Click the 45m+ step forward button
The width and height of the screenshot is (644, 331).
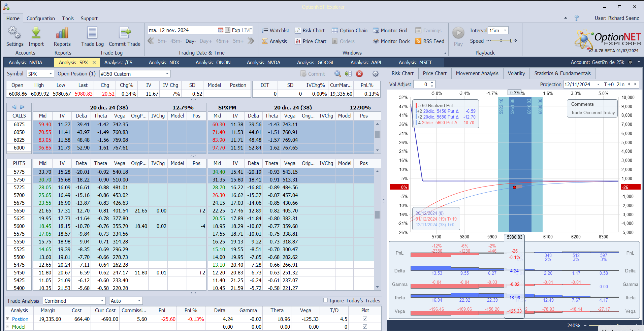222,41
